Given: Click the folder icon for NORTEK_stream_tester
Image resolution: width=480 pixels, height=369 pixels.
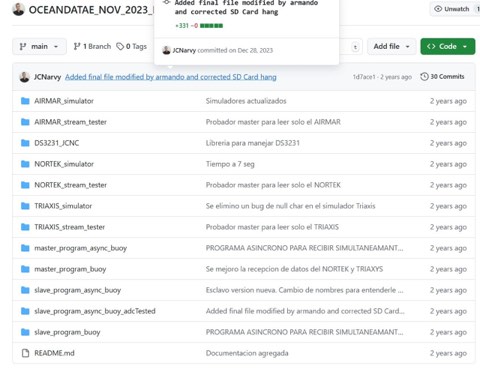Looking at the screenshot, I should [x=25, y=185].
